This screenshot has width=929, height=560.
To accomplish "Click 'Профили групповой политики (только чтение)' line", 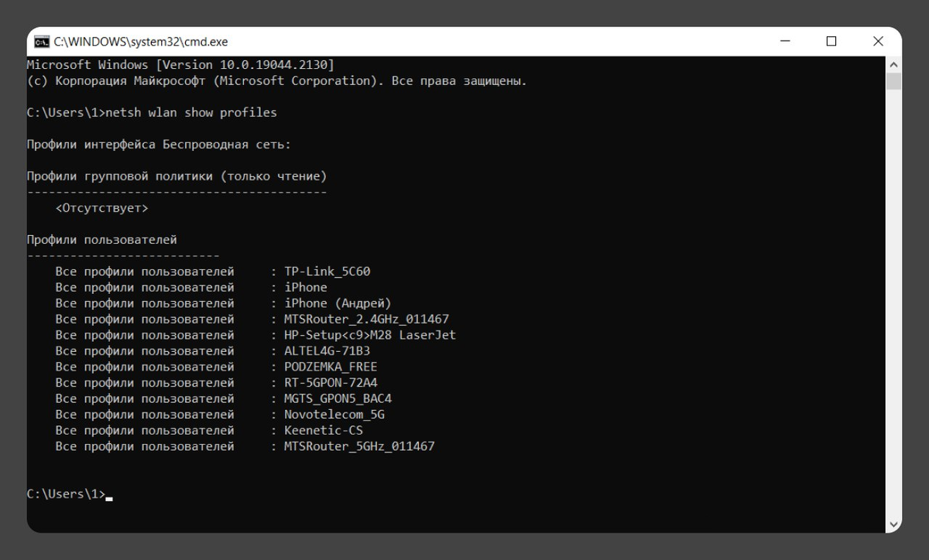I will (177, 176).
